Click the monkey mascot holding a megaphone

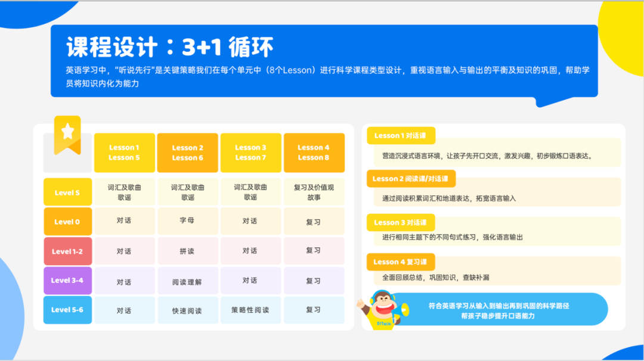[x=382, y=310]
